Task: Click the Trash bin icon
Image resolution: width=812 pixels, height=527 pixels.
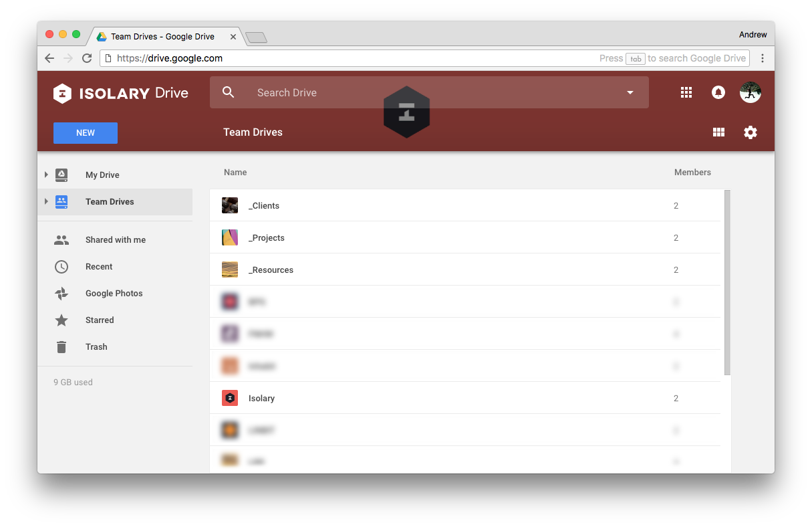Action: 61,347
